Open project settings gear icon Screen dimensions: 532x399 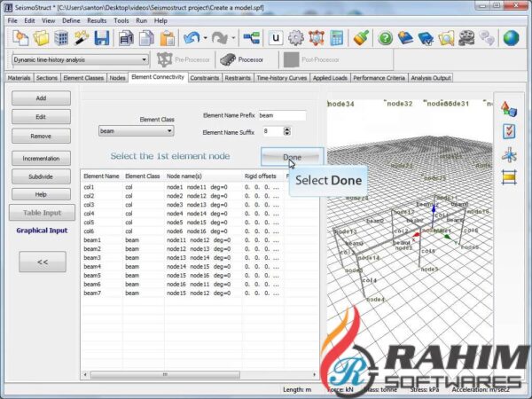(296, 38)
